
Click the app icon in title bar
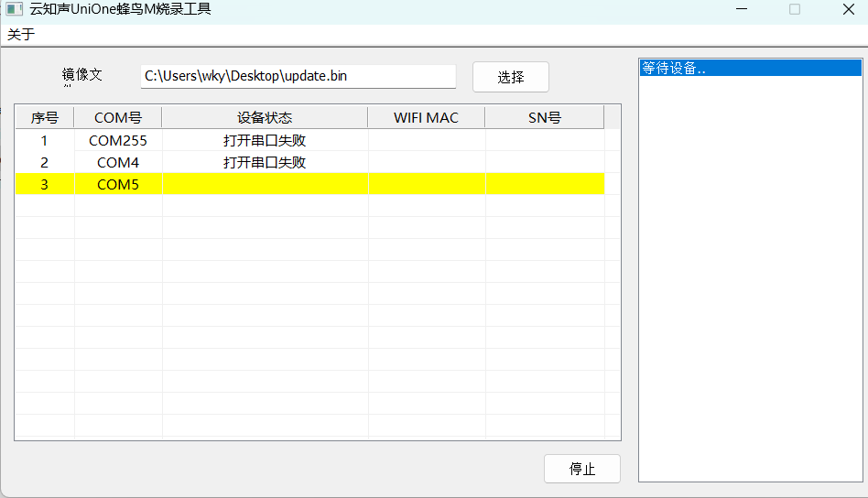[x=15, y=9]
